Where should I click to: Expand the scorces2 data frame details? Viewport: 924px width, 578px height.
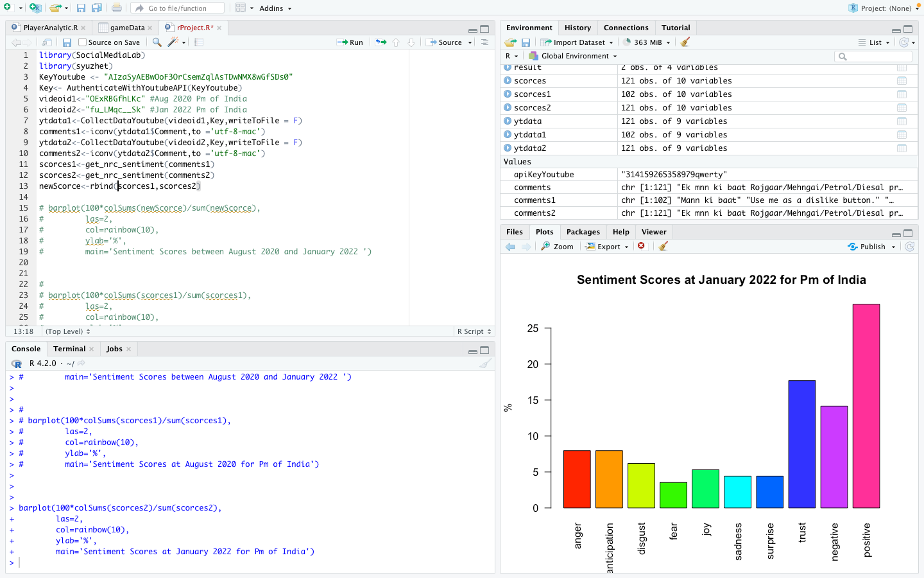pos(508,108)
